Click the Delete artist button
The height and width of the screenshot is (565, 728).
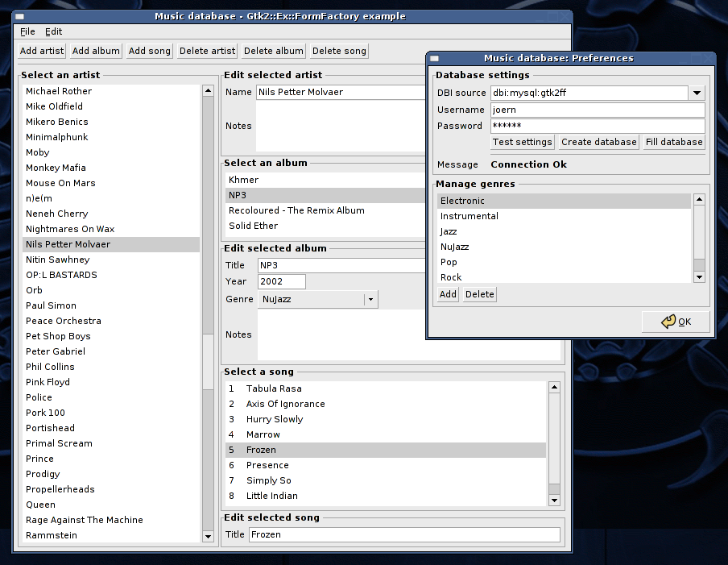point(207,51)
